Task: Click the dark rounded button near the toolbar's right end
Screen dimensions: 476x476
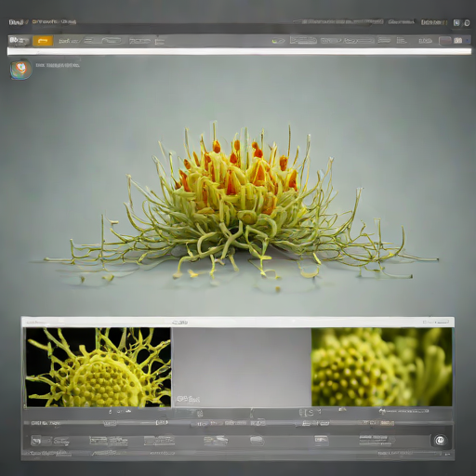Action: (x=445, y=41)
